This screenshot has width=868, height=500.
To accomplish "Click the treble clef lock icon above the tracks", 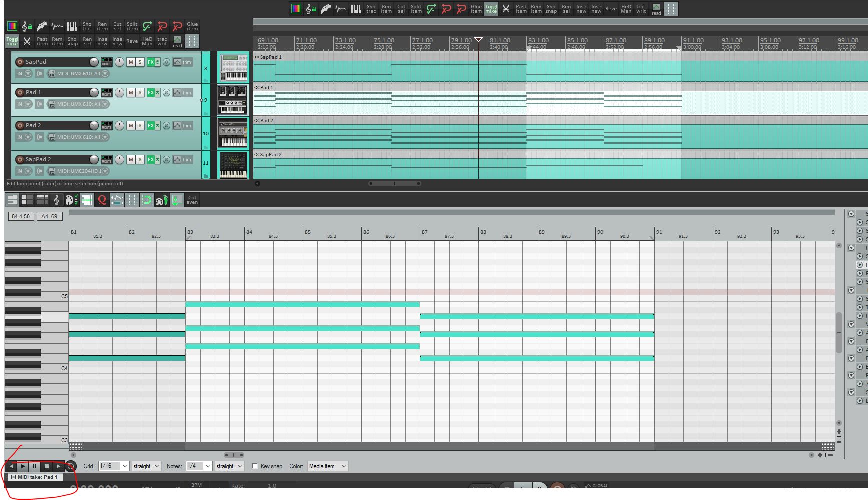I will [27, 26].
